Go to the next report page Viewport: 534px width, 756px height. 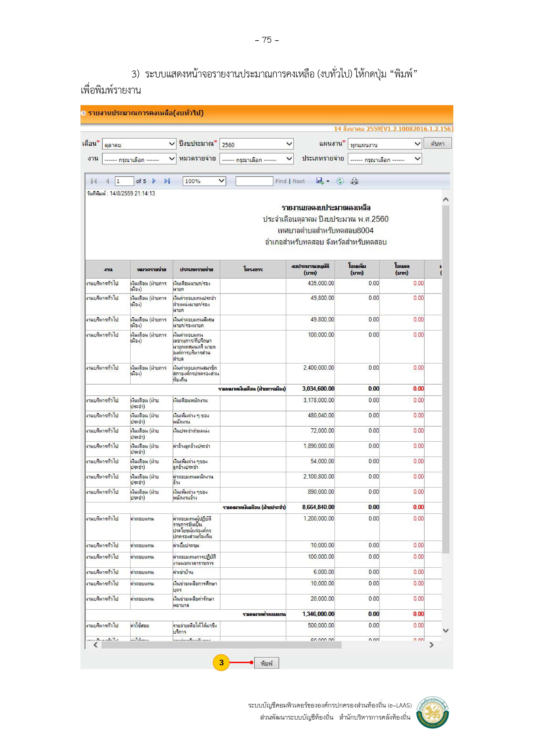click(154, 181)
